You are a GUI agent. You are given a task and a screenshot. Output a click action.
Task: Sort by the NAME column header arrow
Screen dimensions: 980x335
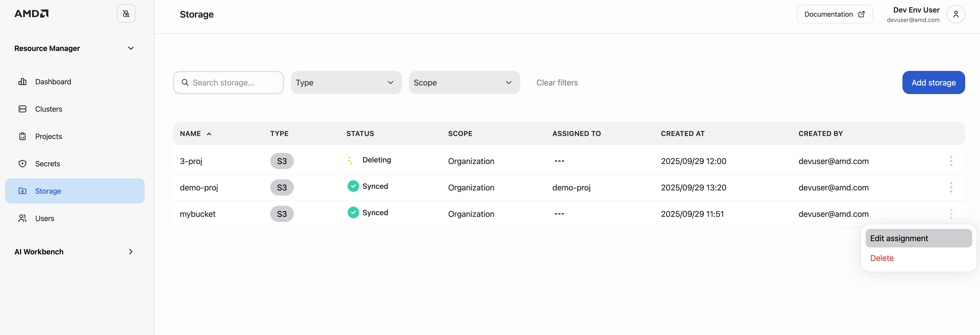[x=209, y=134]
